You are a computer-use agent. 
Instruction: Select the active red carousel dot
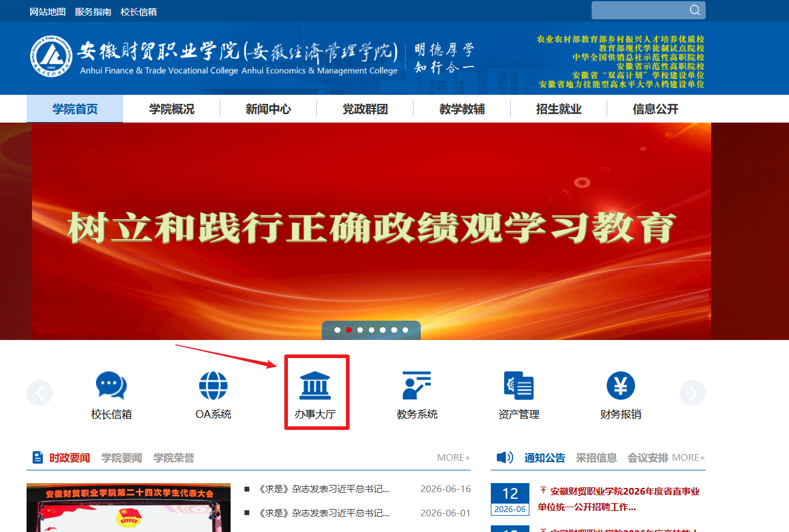tap(349, 330)
